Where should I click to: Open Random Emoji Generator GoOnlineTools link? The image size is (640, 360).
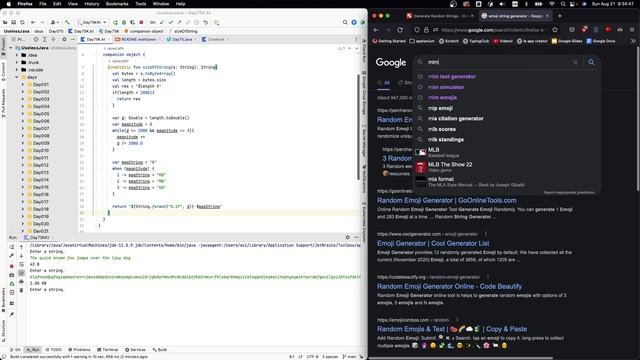click(447, 200)
